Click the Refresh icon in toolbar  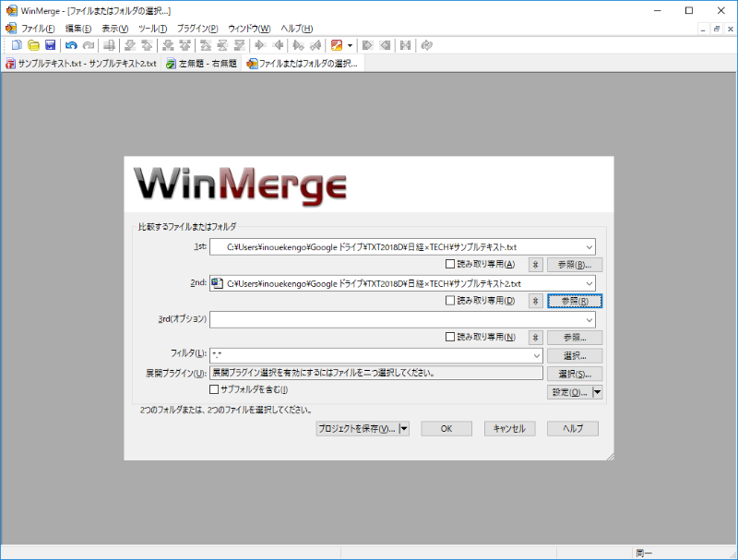426,45
